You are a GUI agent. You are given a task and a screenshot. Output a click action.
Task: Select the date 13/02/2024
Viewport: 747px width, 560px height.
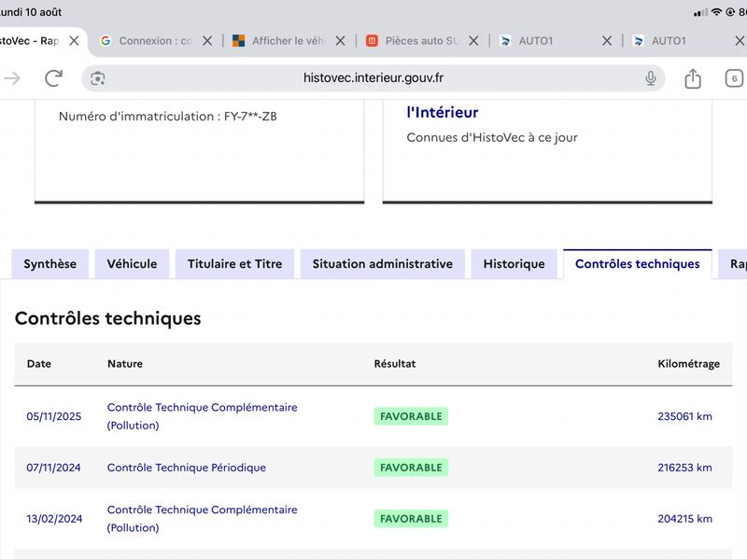(x=54, y=519)
